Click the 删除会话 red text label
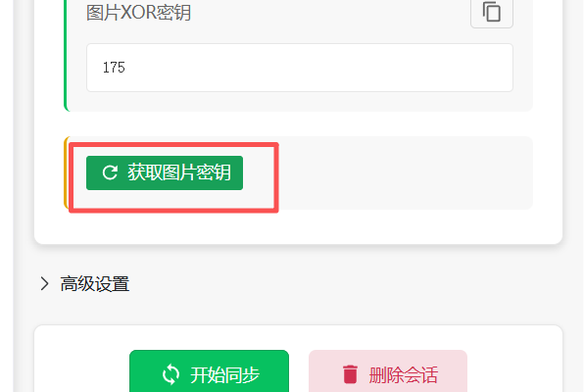This screenshot has width=584, height=392. click(x=404, y=375)
